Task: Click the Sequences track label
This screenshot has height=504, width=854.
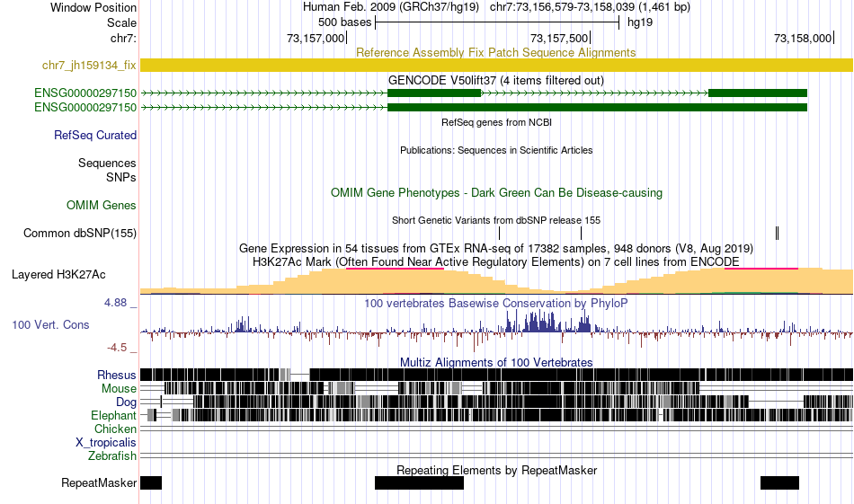Action: [x=107, y=164]
